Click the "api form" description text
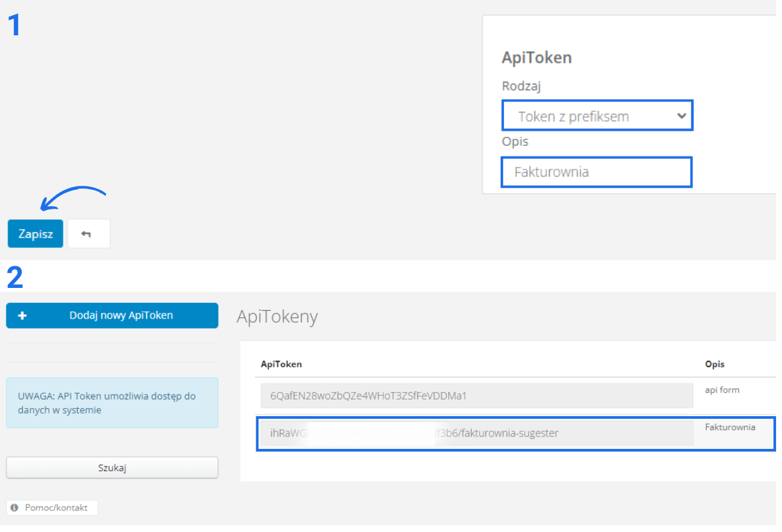Viewport: 782px width, 532px height. 722,390
